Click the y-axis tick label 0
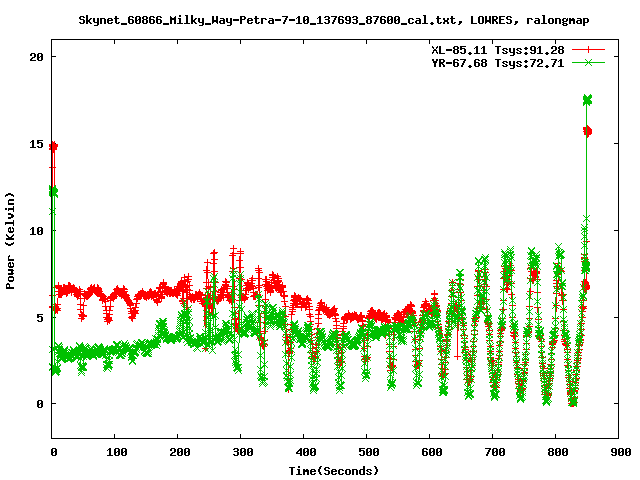 40,404
